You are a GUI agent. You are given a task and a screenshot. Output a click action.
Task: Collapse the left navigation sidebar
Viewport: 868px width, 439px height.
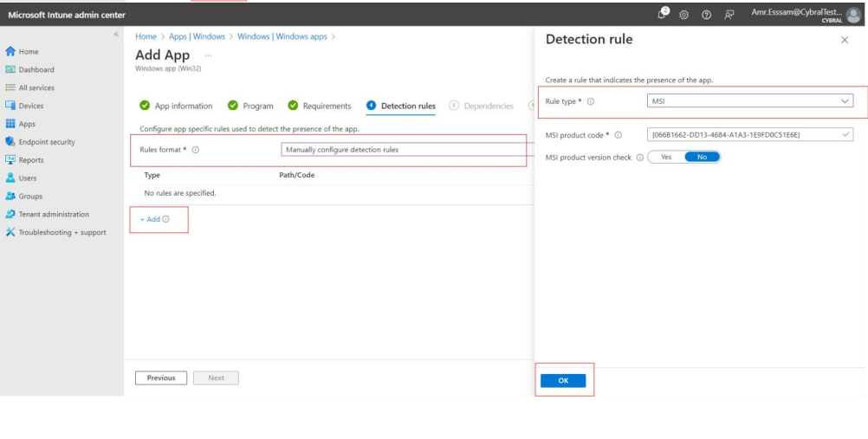pos(117,35)
